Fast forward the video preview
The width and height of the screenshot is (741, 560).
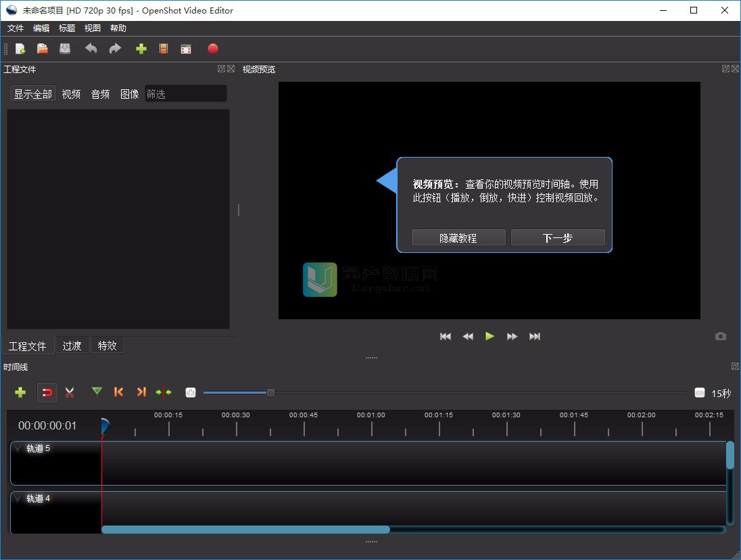point(512,336)
